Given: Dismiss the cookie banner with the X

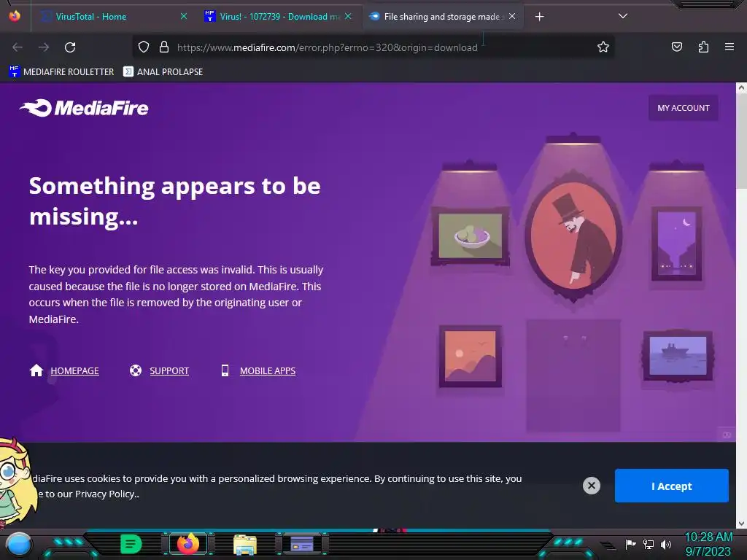Looking at the screenshot, I should point(591,486).
